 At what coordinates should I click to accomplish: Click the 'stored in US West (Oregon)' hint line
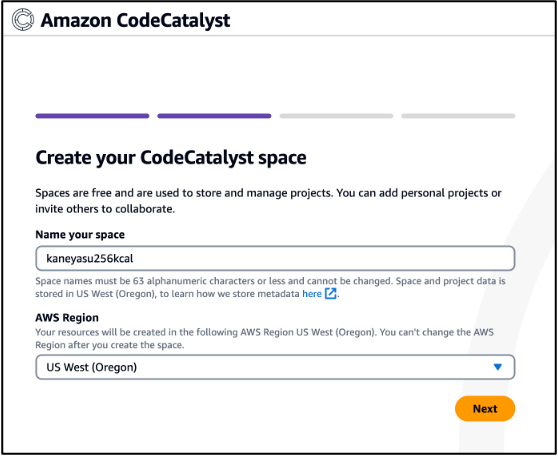pos(167,294)
